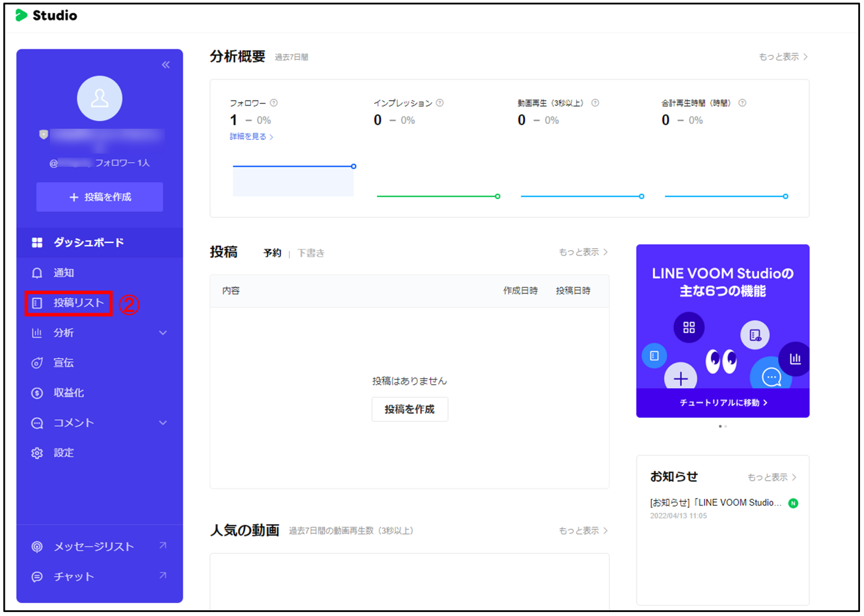This screenshot has height=616, width=864.
Task: Click the analytics bar chart icon
Action: (x=37, y=333)
